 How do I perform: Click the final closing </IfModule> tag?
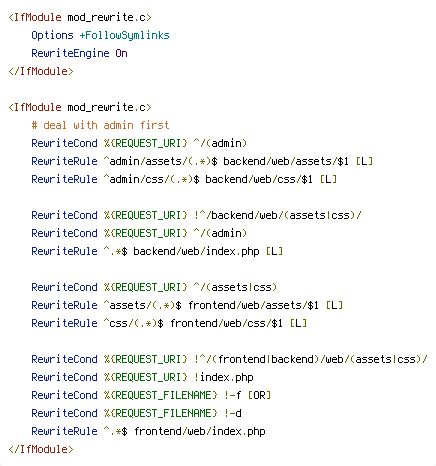tap(41, 449)
